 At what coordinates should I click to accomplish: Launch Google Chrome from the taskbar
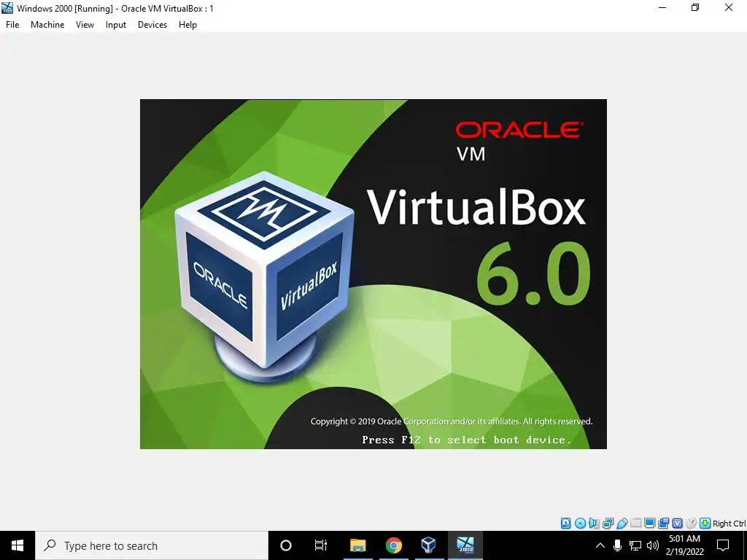[393, 545]
